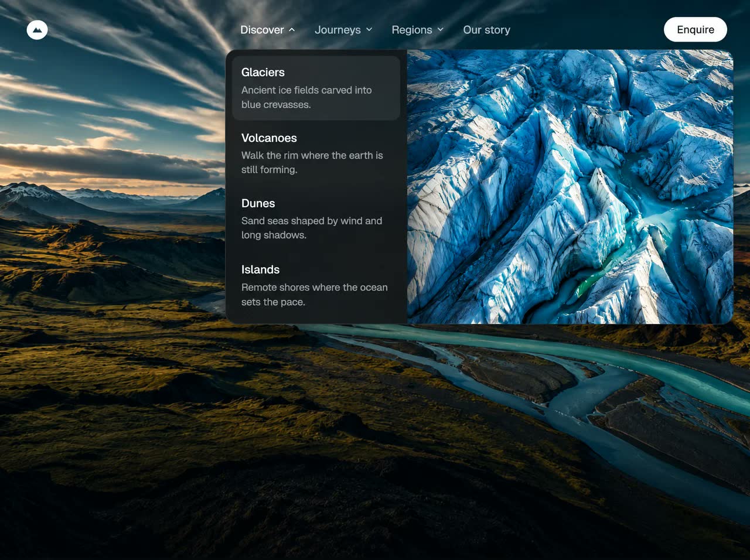
Task: Expand the Journeys dropdown chevron
Action: pyautogui.click(x=369, y=30)
